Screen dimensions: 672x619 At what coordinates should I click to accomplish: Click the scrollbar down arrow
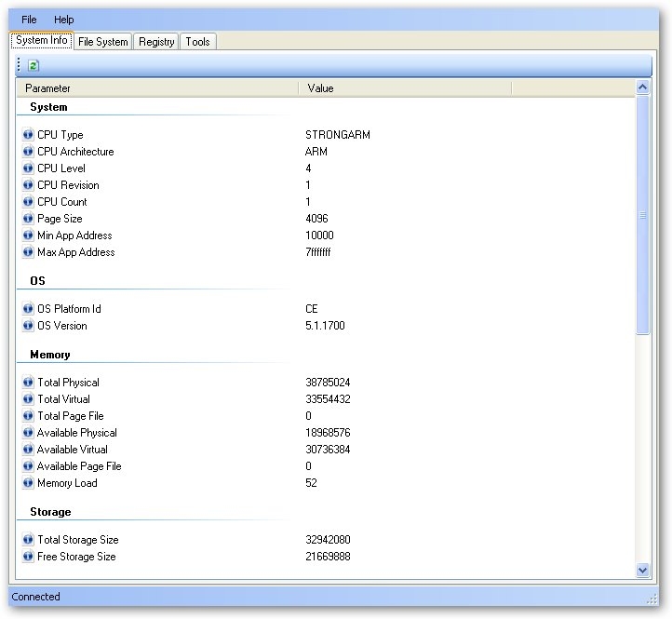(x=642, y=570)
